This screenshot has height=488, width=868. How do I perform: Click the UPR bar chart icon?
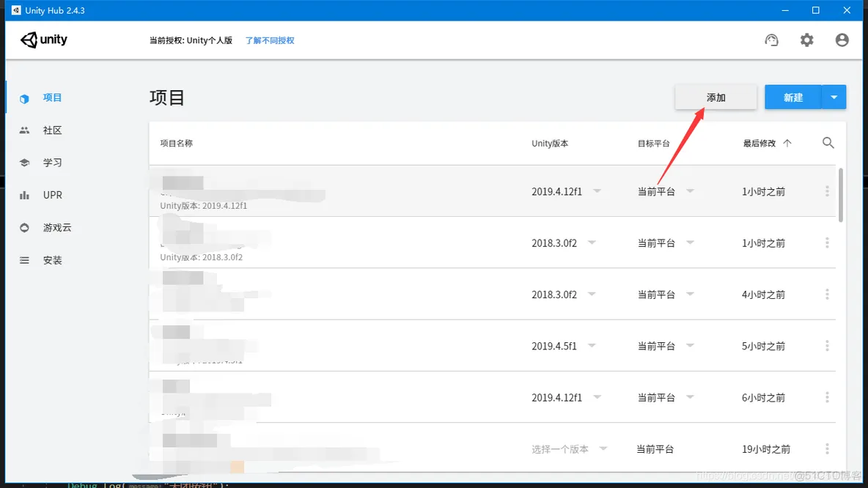pyautogui.click(x=23, y=195)
